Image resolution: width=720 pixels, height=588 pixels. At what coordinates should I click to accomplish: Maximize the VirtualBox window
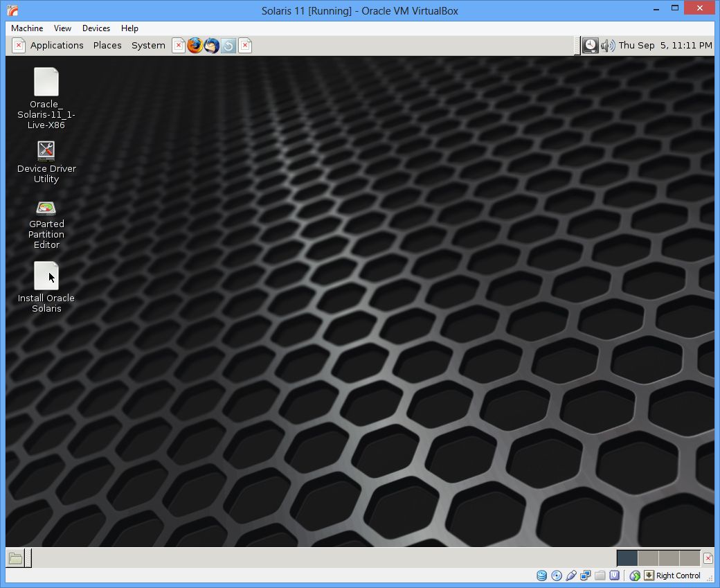[x=674, y=8]
